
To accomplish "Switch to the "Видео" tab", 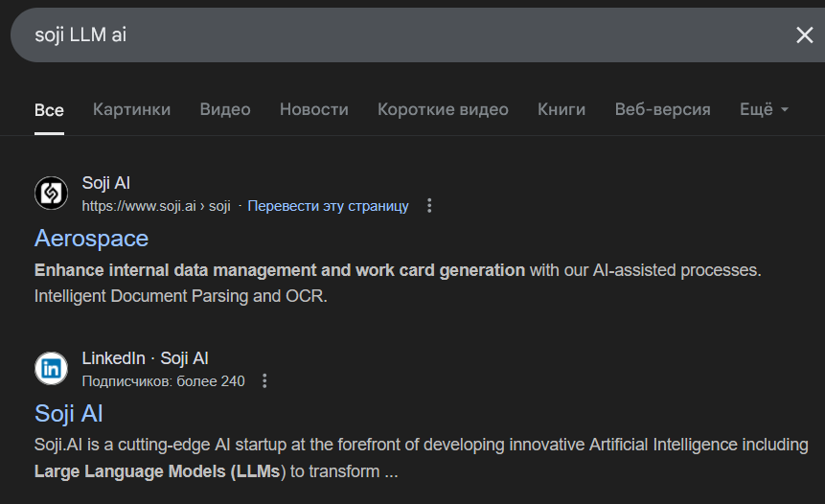I will coord(225,109).
